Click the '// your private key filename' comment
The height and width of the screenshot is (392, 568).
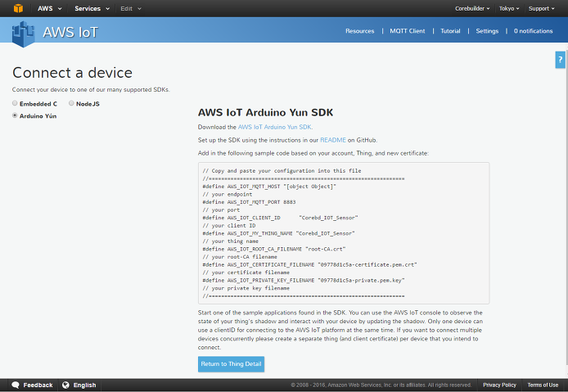point(246,288)
